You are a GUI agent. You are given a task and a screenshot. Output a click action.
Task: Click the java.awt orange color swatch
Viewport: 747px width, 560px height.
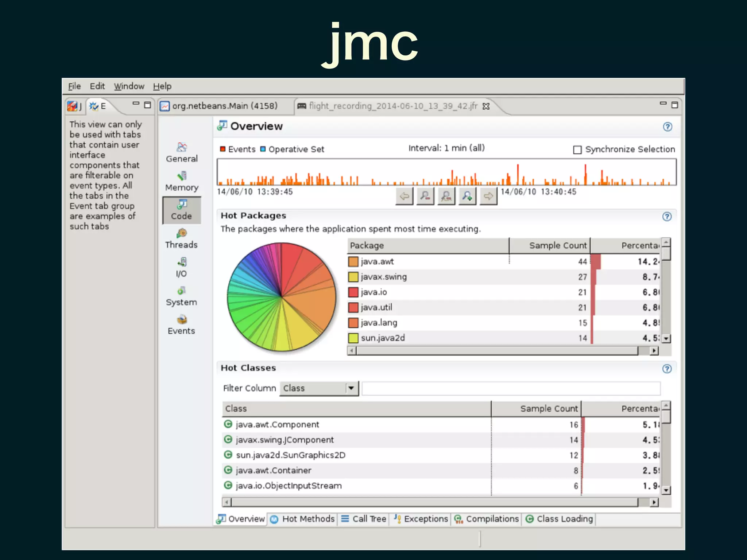tap(353, 261)
